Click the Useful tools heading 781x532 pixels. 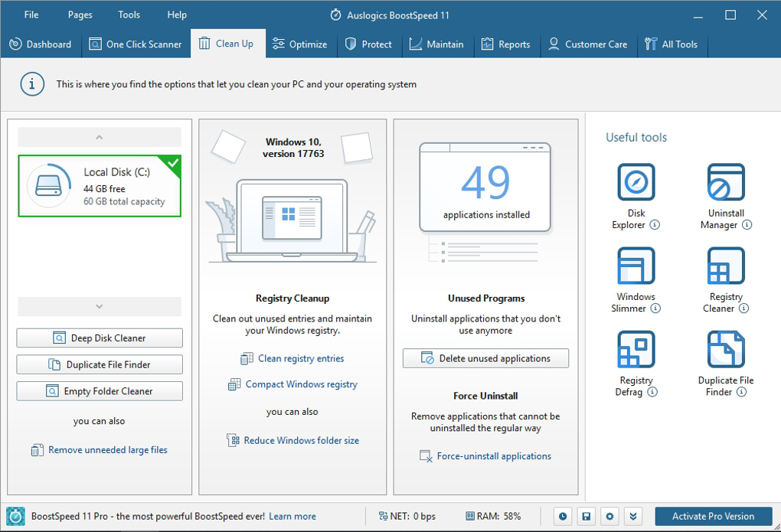point(636,138)
